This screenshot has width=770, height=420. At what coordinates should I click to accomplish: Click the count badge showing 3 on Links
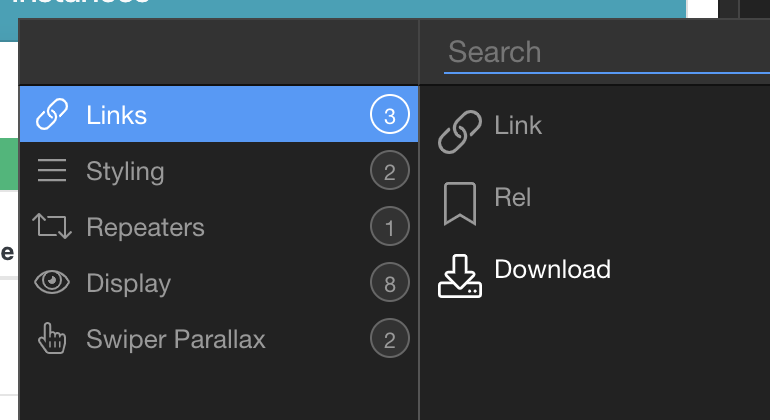pos(389,116)
